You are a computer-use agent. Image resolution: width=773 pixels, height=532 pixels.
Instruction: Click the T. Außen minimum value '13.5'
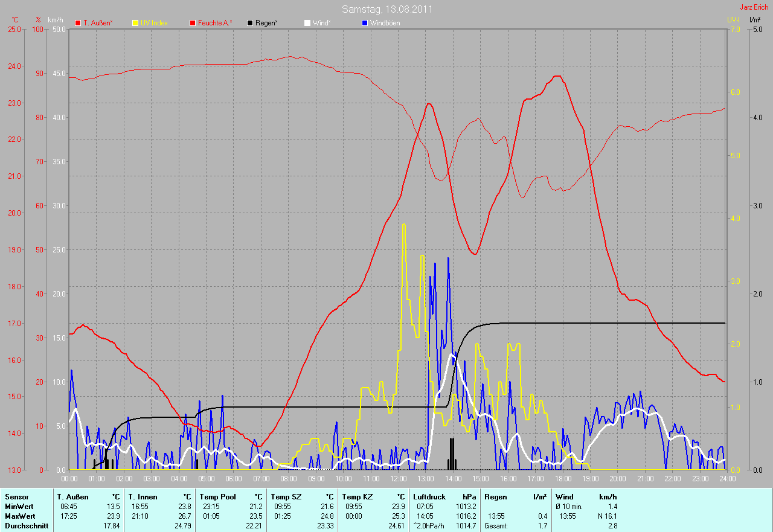coord(114,507)
